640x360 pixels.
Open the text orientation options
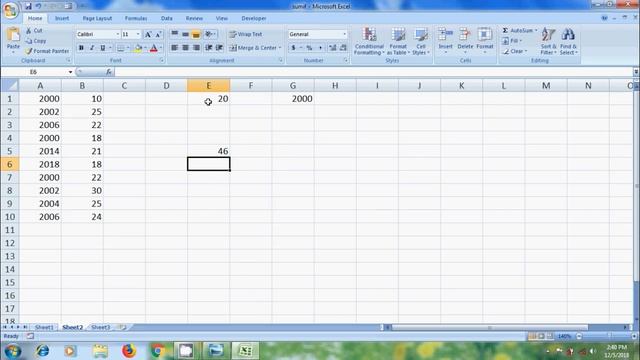click(210, 34)
